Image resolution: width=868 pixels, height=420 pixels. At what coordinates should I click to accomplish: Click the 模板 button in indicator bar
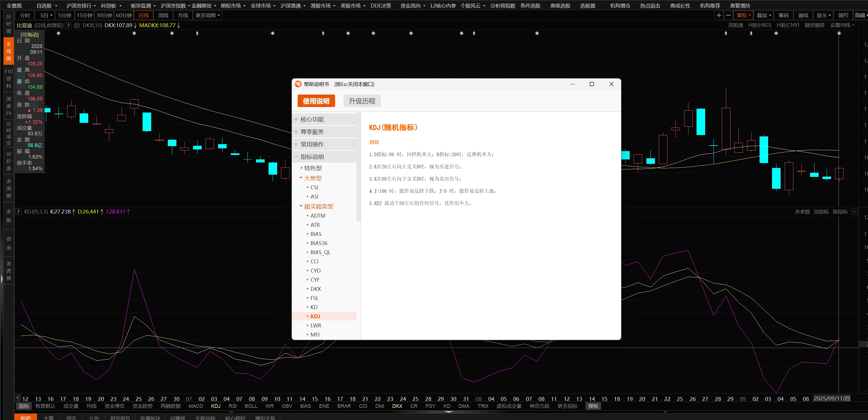pos(593,406)
